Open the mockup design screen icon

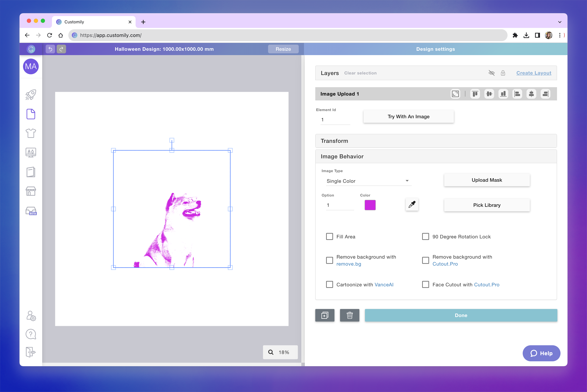coord(31,153)
